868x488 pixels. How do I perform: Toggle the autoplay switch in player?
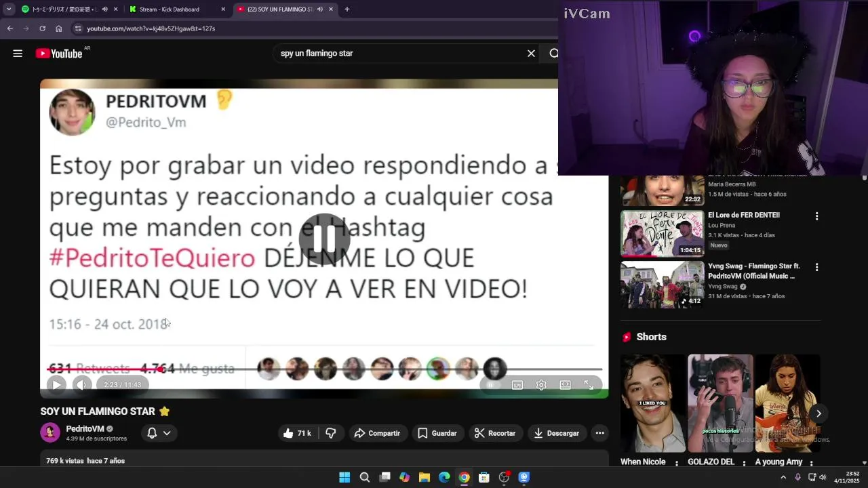tap(492, 385)
